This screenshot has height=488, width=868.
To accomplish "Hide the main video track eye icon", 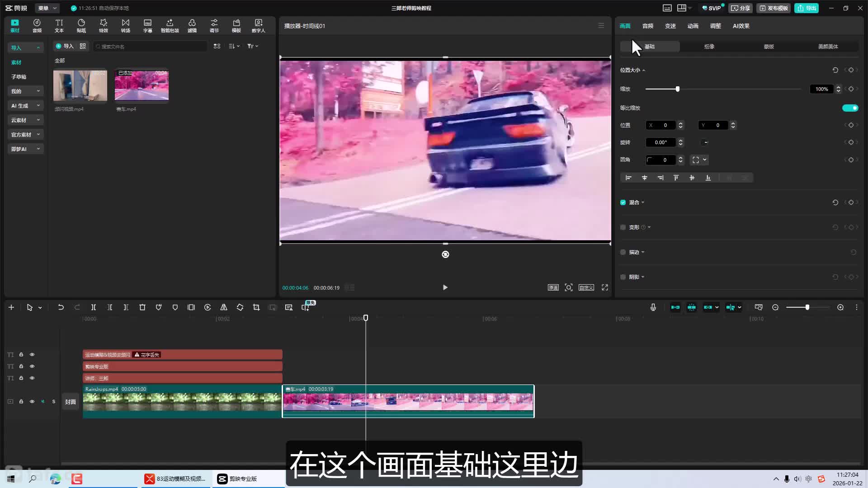I will click(32, 401).
